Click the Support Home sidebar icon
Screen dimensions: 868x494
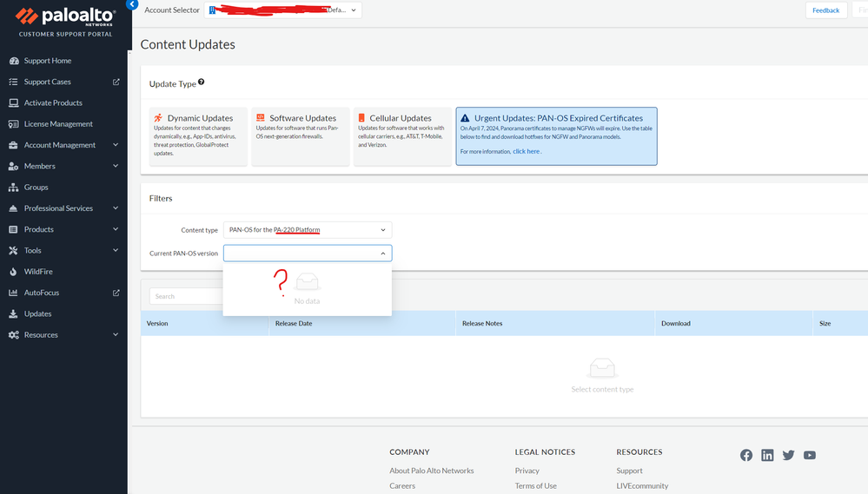(x=13, y=61)
